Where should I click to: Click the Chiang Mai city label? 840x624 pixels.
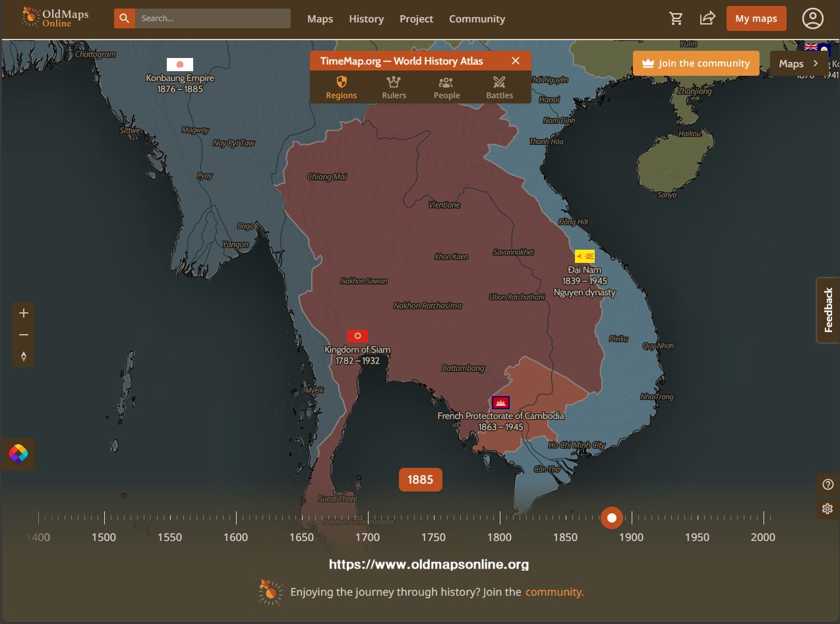coord(327,177)
